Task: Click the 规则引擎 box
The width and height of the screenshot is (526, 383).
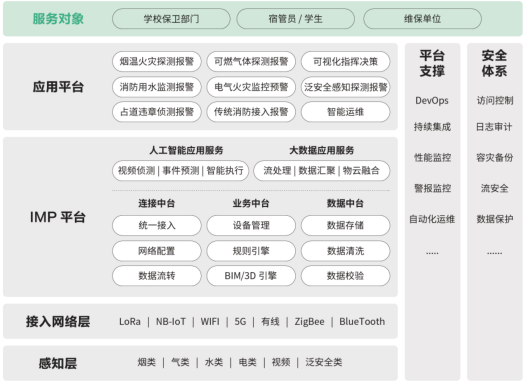Action: click(x=251, y=251)
